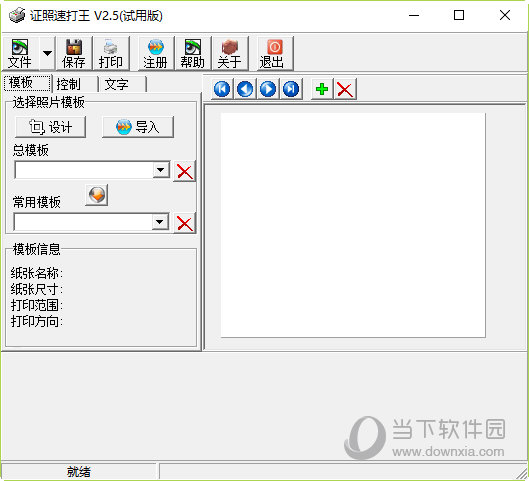Open the 文件 (File) toolbar button
This screenshot has width=529, height=481.
pyautogui.click(x=20, y=53)
